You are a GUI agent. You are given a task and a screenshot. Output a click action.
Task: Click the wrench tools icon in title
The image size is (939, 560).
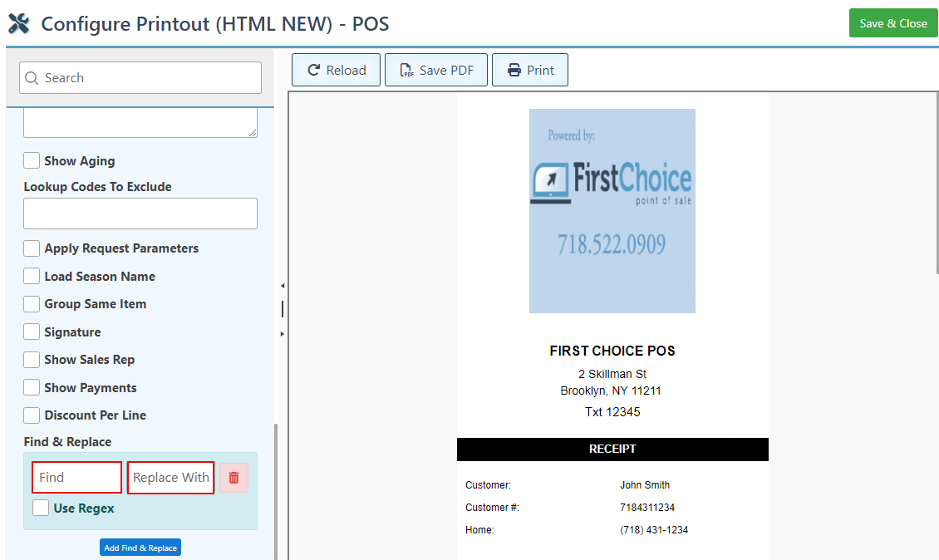(19, 23)
